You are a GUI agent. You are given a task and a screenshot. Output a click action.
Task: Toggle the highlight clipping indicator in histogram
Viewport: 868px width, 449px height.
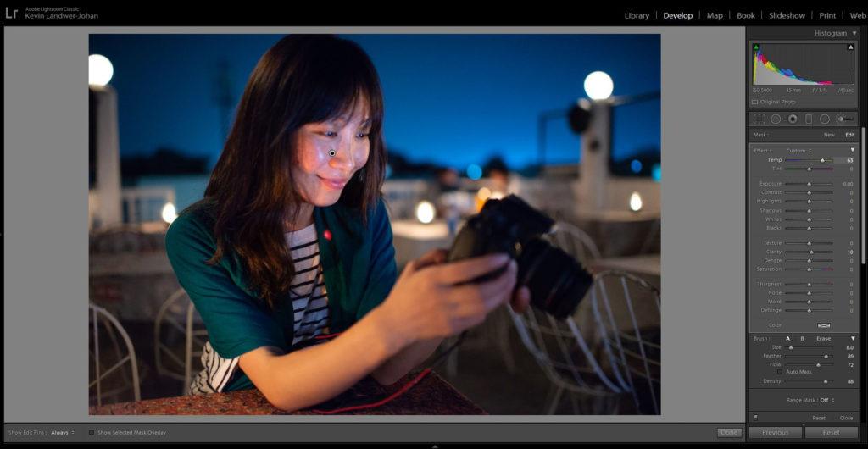click(850, 47)
